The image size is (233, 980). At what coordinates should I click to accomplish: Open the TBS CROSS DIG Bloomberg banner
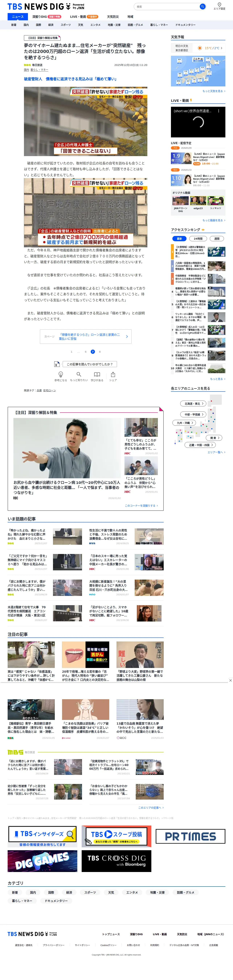click(116, 861)
